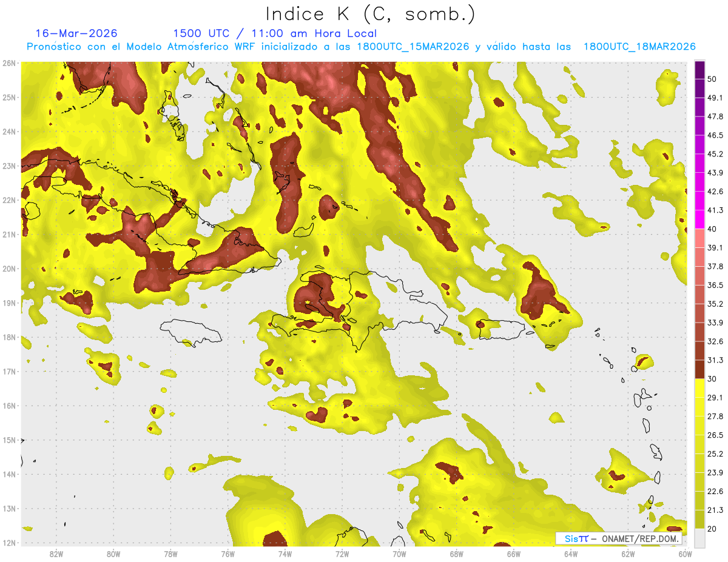Click latitude label "18N"

(9, 337)
